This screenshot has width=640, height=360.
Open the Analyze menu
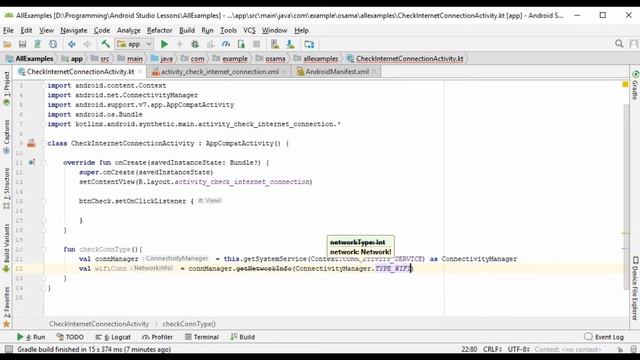[129, 30]
